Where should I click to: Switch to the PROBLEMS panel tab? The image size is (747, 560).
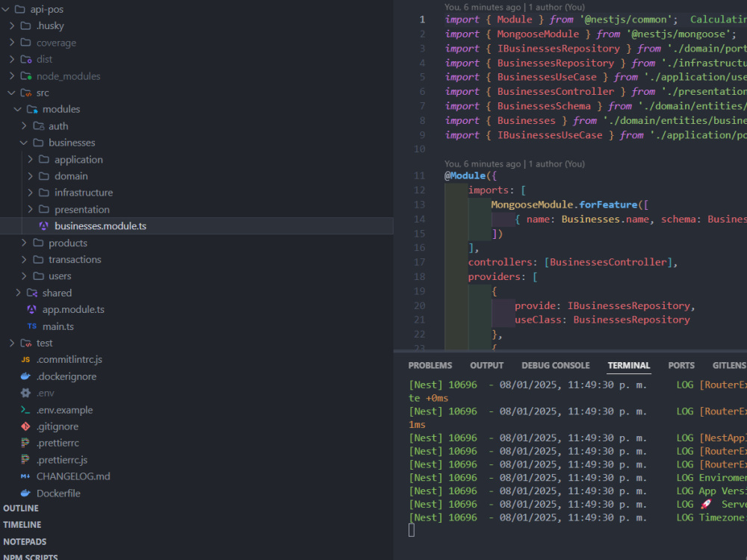[430, 365]
